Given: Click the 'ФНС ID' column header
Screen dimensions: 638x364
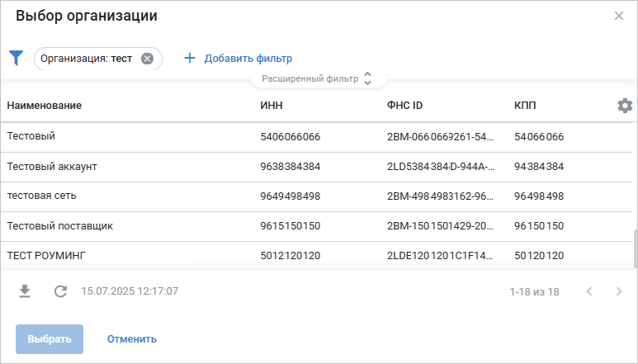Looking at the screenshot, I should click(x=404, y=106).
